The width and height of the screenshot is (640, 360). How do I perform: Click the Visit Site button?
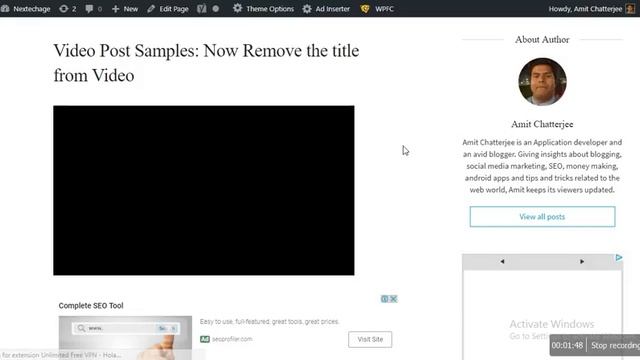[370, 339]
